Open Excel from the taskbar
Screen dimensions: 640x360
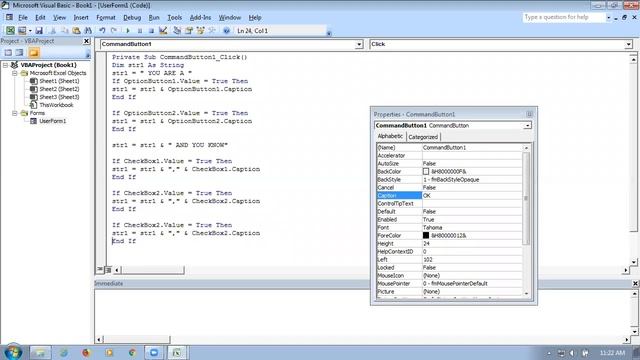coord(176,352)
